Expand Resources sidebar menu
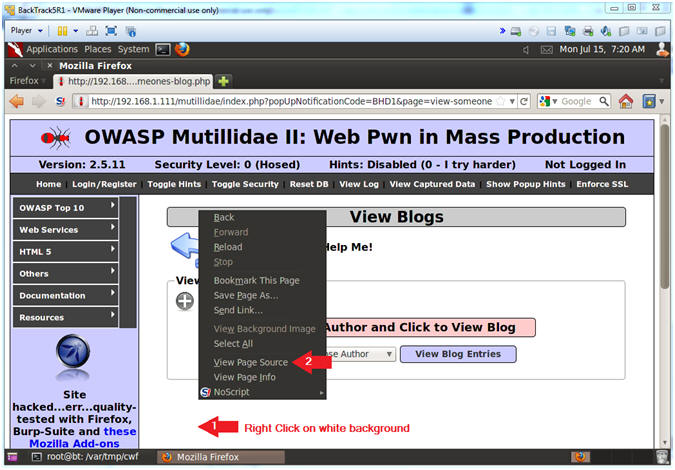675x470 pixels. point(65,318)
